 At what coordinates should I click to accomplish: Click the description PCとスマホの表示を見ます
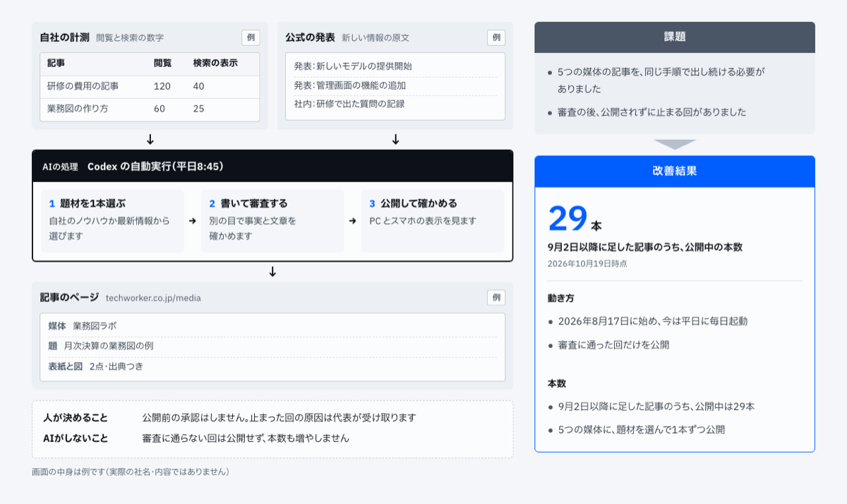click(423, 221)
